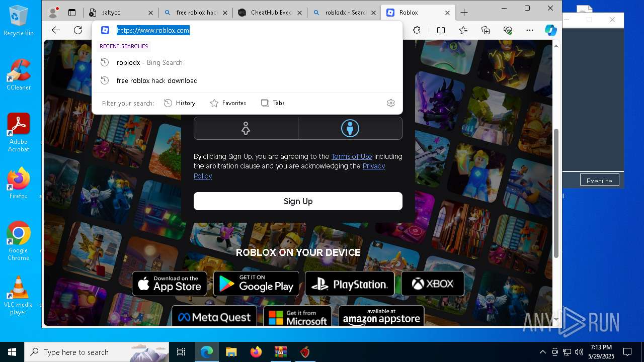Viewport: 644px width, 362px height.
Task: Click the page vertical scrollbar thumb
Action: (x=556, y=194)
